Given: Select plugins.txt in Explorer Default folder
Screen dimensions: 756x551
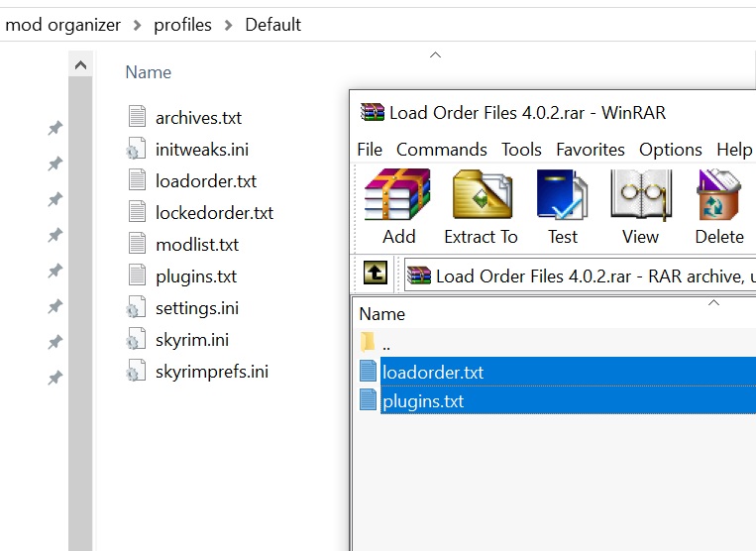Looking at the screenshot, I should pos(196,276).
